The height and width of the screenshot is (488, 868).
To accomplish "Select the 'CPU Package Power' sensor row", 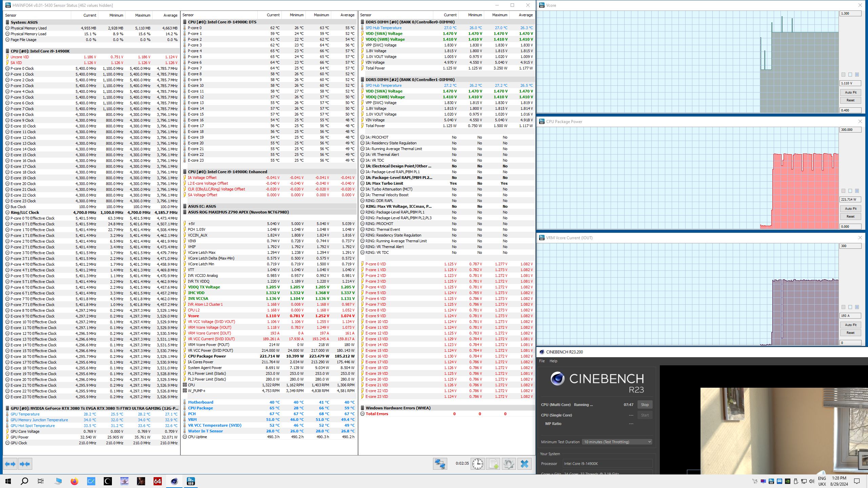I will (x=270, y=356).
